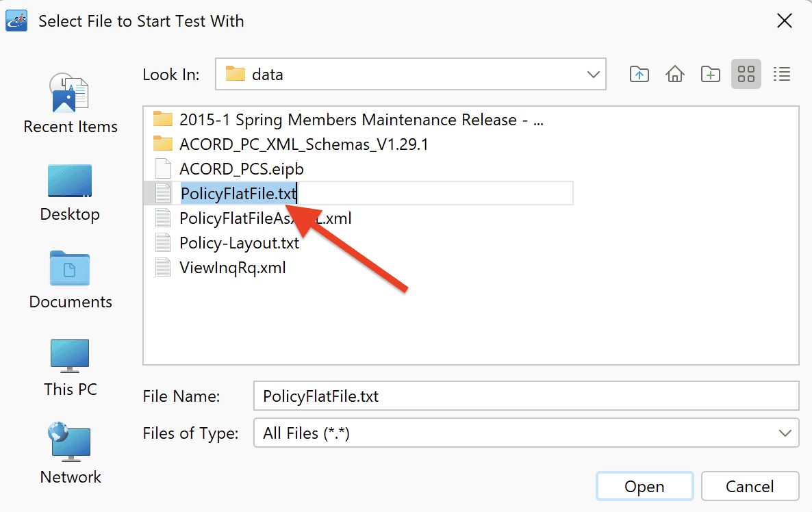Go to the Desktop location
812x512 pixels.
coord(70,192)
